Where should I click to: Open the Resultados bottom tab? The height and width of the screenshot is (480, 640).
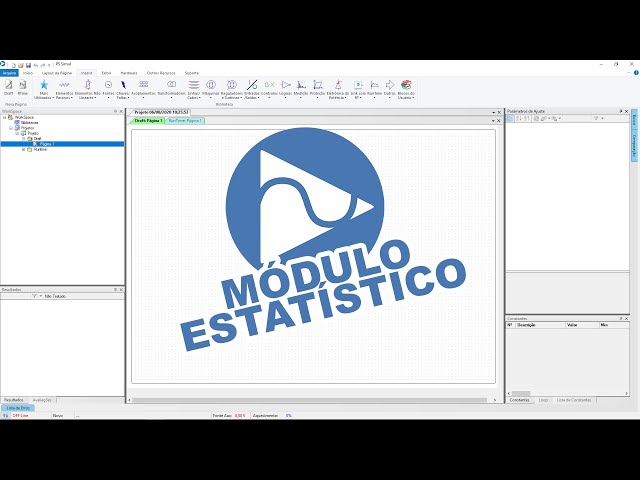[14, 400]
